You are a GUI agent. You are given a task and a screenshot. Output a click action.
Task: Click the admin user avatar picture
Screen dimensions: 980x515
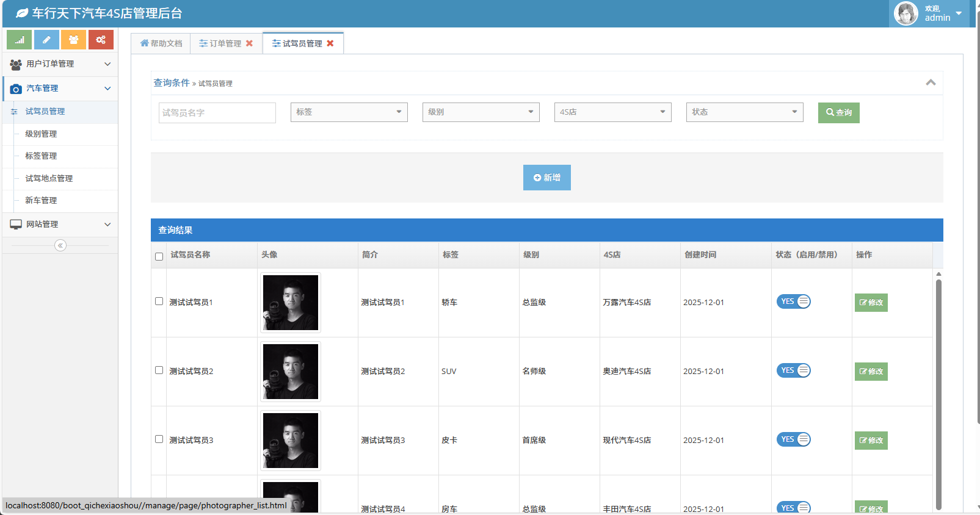pyautogui.click(x=906, y=13)
